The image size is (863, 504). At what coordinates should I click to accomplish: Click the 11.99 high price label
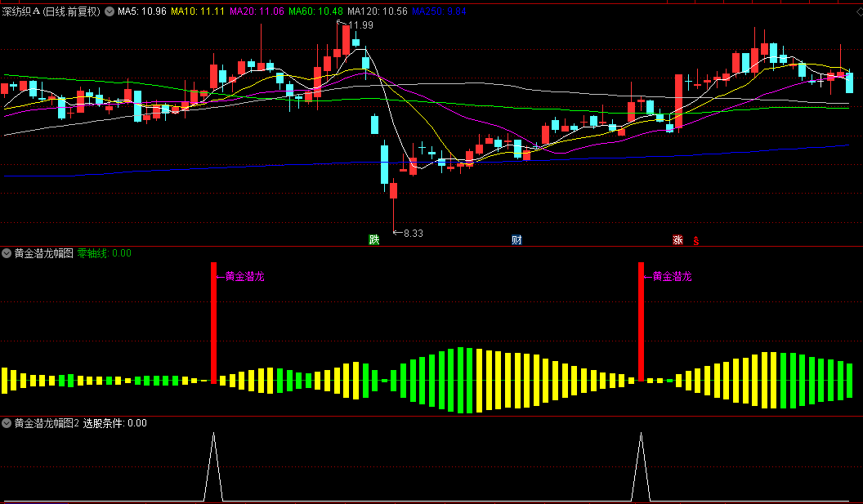pos(360,25)
